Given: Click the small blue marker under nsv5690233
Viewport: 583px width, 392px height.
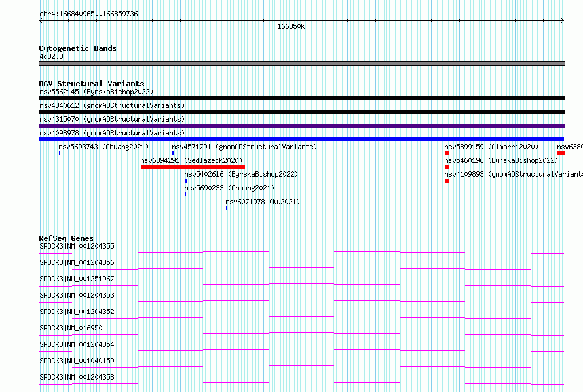Looking at the screenshot, I should [185, 194].
